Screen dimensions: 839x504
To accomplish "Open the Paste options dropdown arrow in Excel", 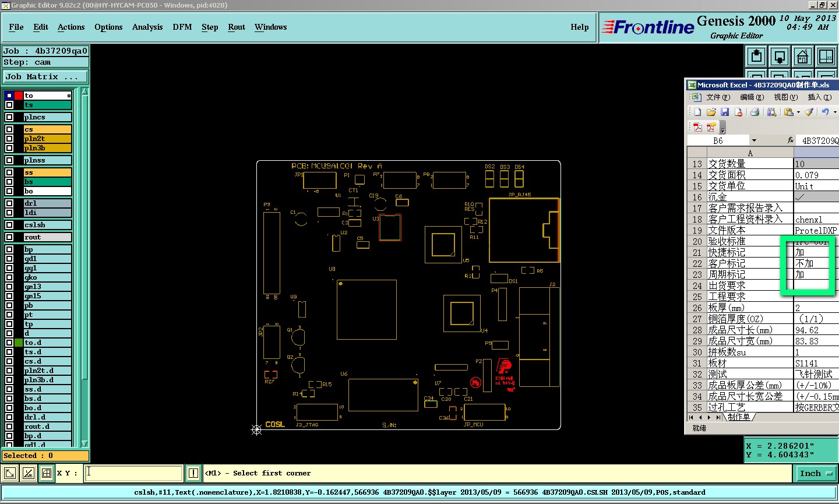I will click(798, 112).
